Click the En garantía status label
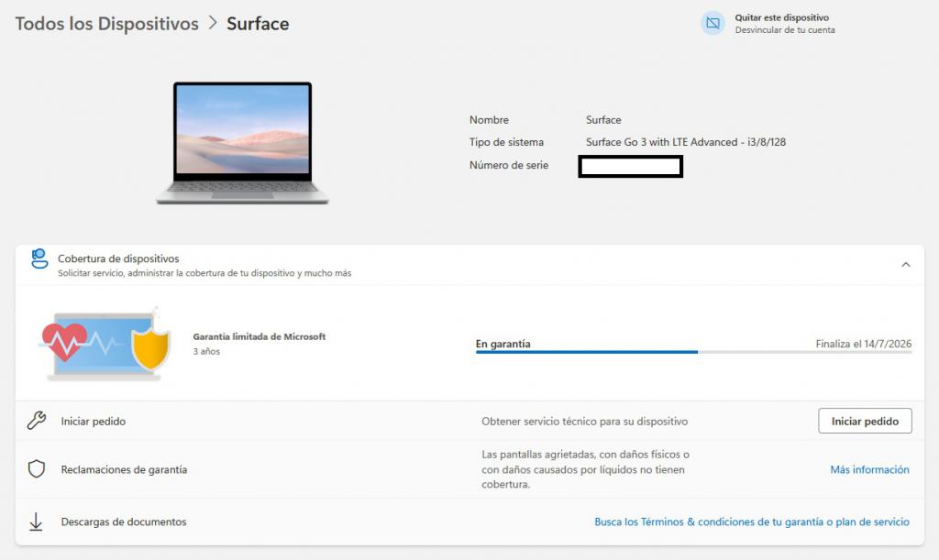The image size is (939, 560). 503,344
